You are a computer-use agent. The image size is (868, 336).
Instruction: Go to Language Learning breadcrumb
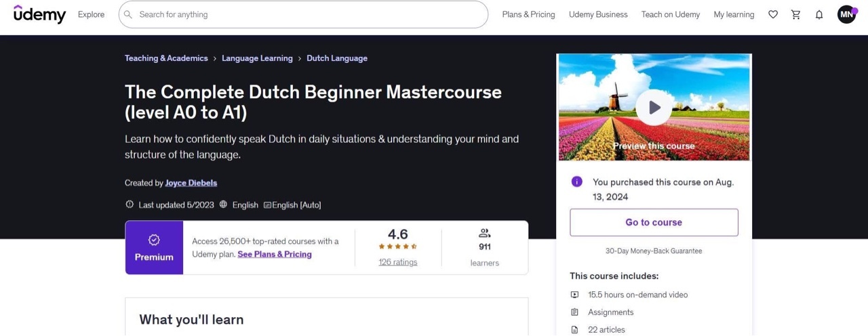point(257,58)
